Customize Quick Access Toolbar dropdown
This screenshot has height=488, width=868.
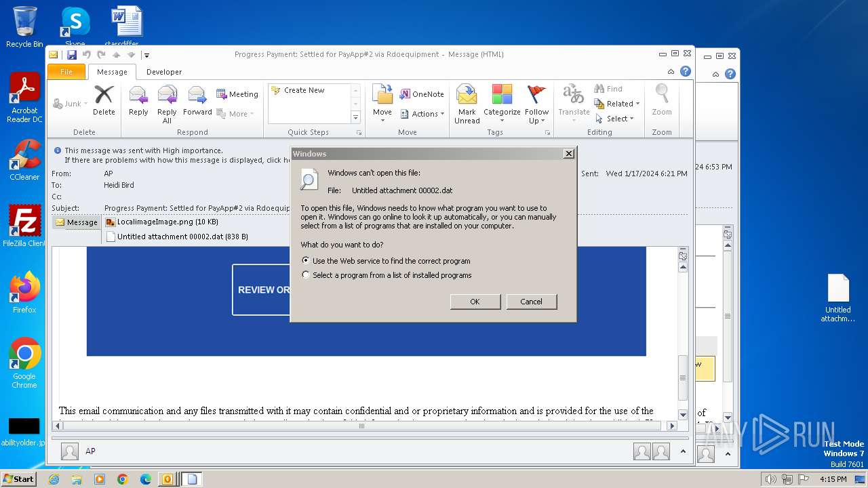[x=146, y=55]
